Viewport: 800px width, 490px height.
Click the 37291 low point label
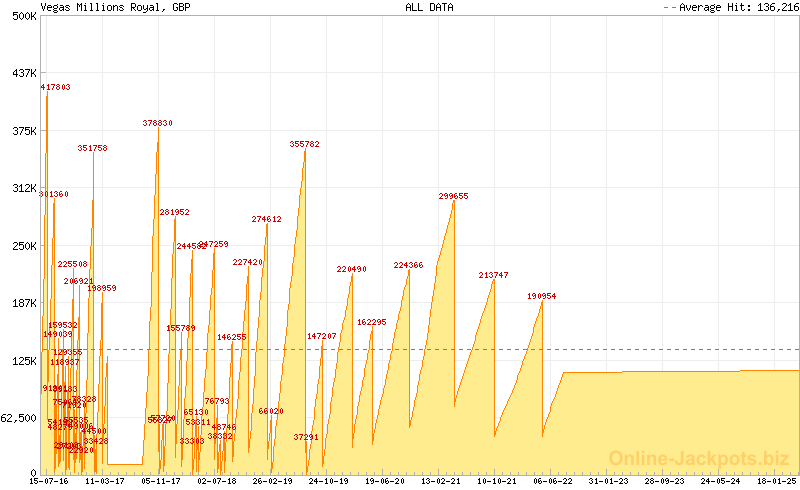pyautogui.click(x=306, y=437)
